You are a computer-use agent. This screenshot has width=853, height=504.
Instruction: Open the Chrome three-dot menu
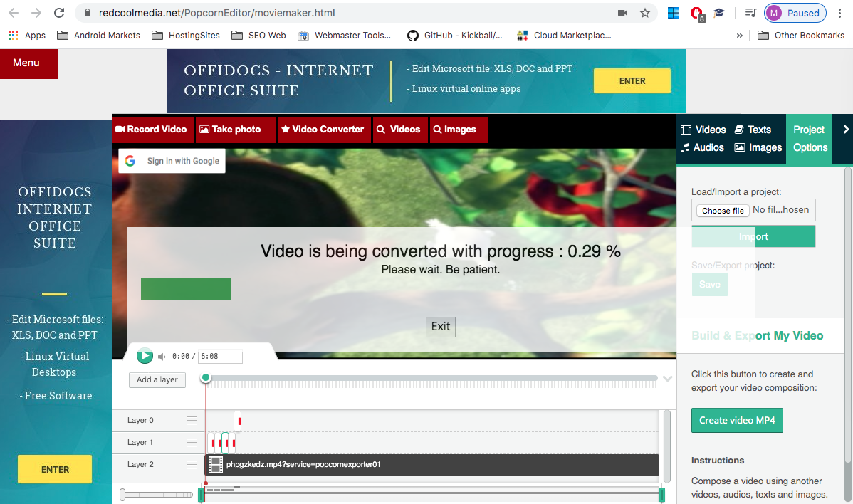840,13
